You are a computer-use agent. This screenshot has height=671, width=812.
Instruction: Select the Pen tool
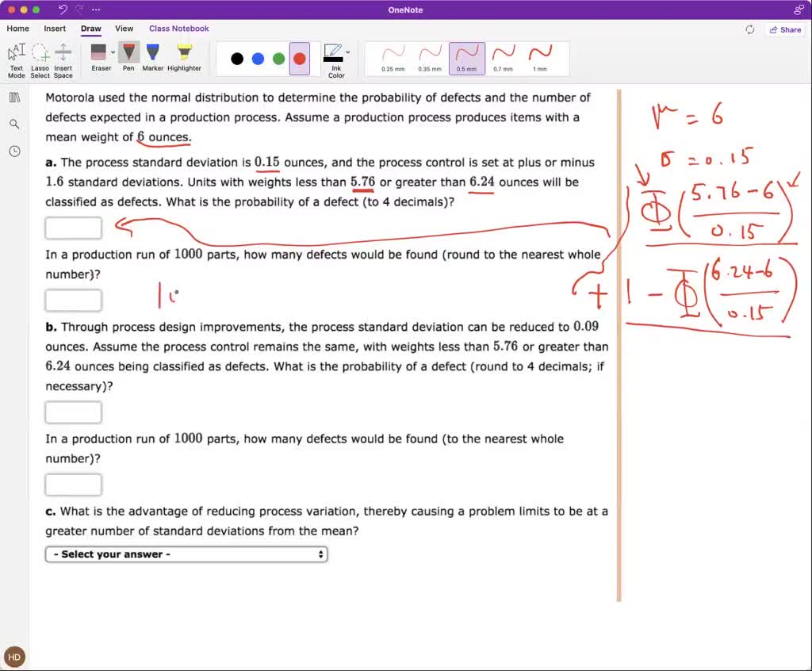(128, 56)
